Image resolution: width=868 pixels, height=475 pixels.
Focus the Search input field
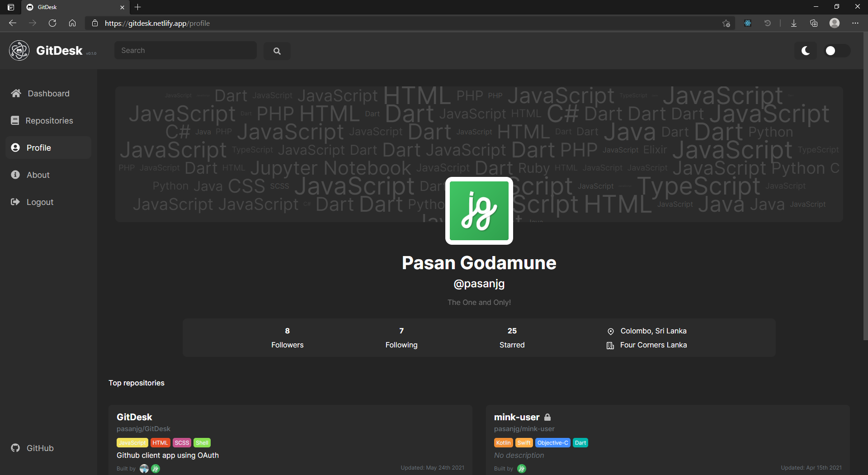tap(185, 51)
